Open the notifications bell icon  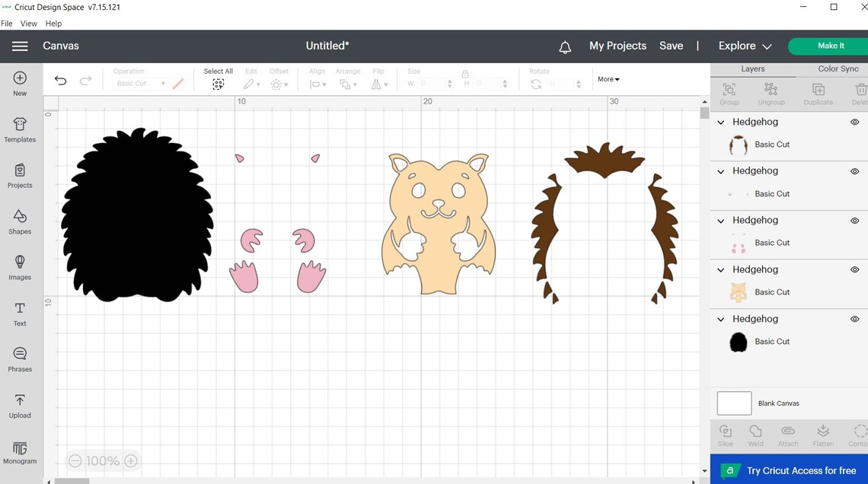click(565, 46)
